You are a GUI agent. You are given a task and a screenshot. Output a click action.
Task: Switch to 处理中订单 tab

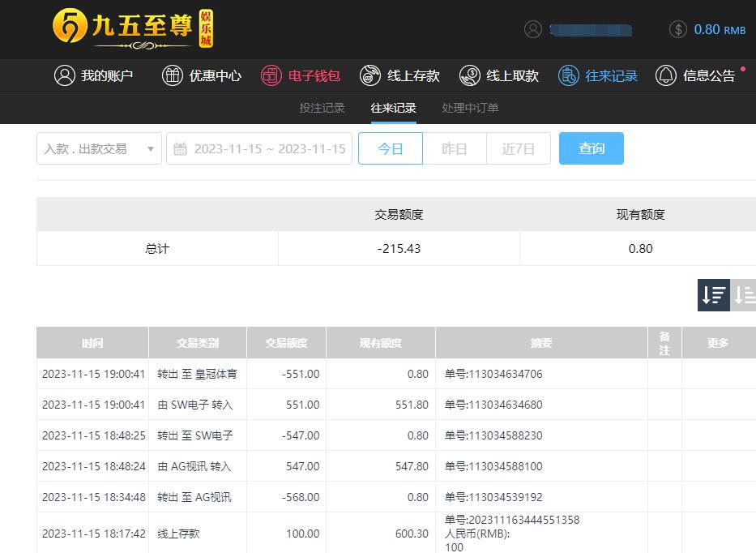point(470,108)
